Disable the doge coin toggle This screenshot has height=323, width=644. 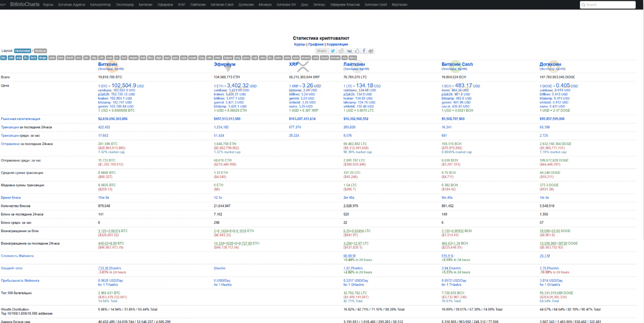[x=42, y=57]
